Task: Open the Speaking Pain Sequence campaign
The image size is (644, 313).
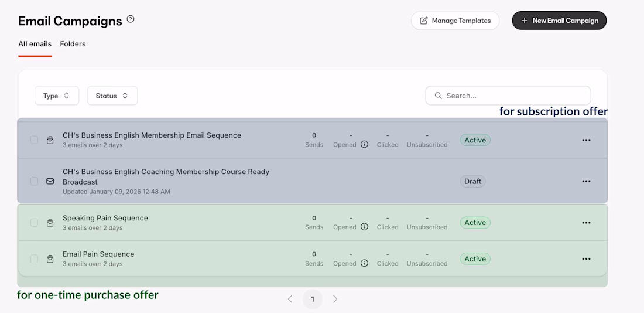Action: [x=105, y=218]
